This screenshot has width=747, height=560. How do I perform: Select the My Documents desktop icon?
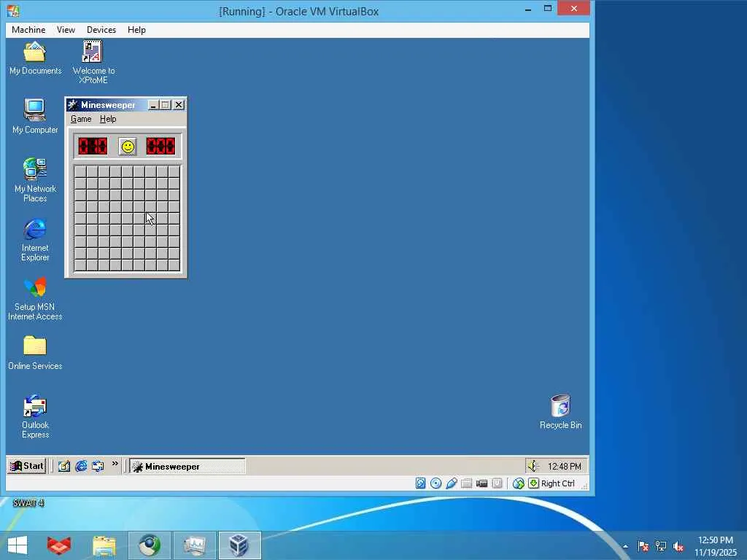tap(35, 58)
